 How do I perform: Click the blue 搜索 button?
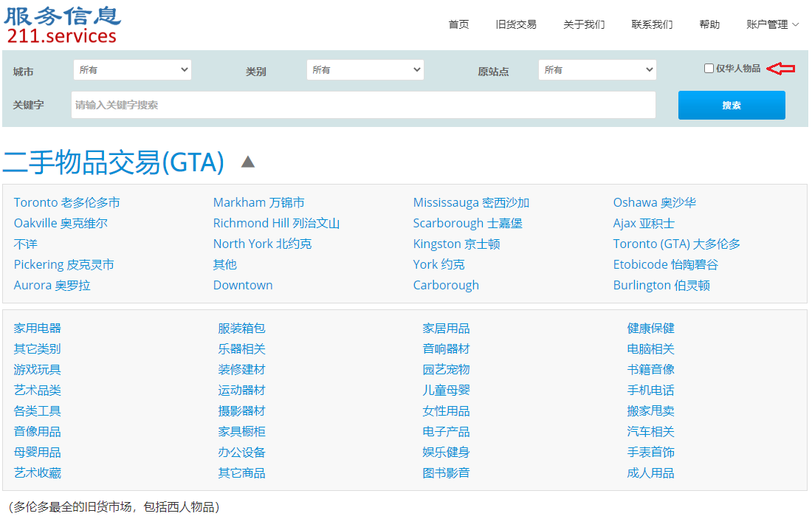pyautogui.click(x=731, y=105)
